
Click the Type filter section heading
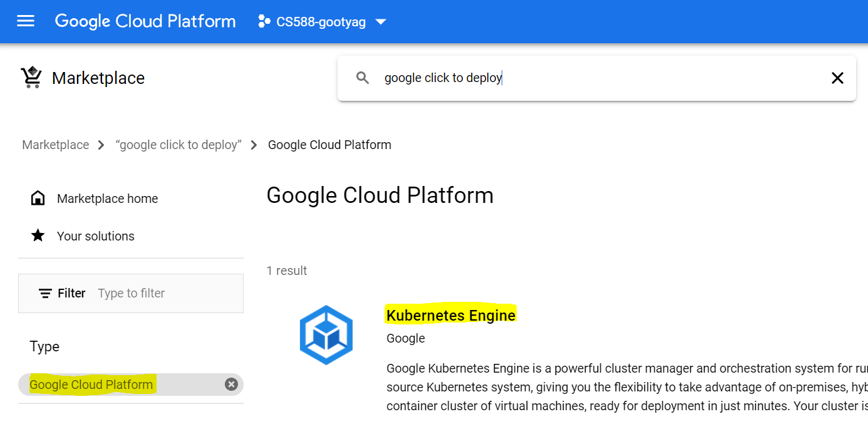pyautogui.click(x=44, y=346)
